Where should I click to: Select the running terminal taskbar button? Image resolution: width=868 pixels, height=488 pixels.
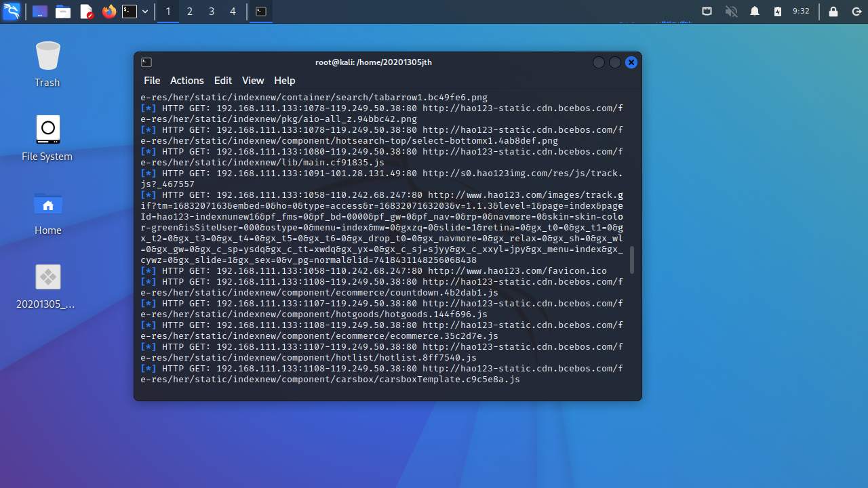pyautogui.click(x=261, y=12)
